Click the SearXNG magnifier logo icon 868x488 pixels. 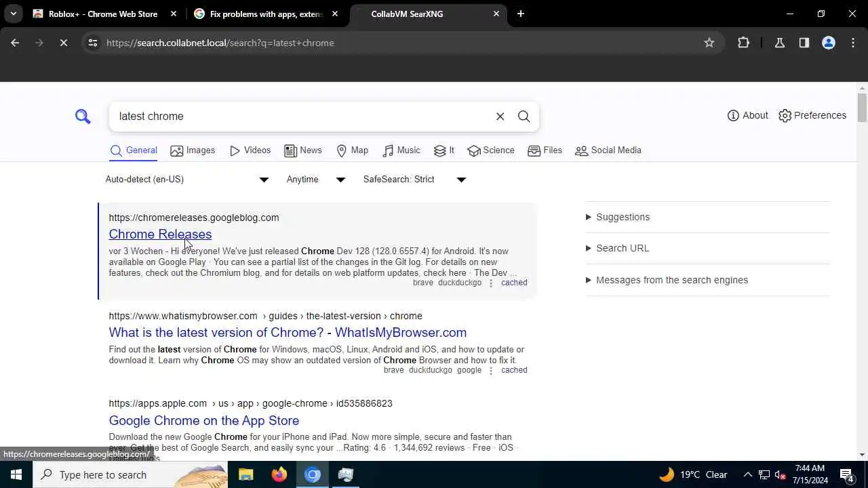pyautogui.click(x=83, y=117)
